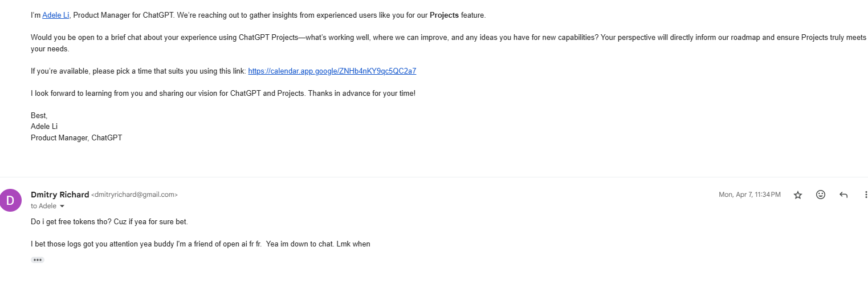Click the Mon, Apr 7 timestamp
The height and width of the screenshot is (283, 868).
pos(749,195)
